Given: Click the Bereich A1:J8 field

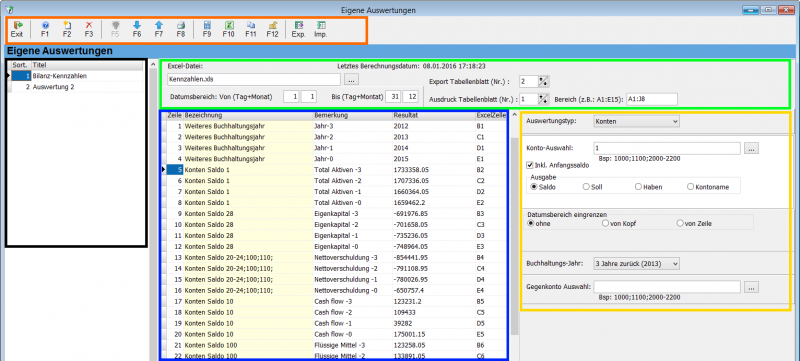Looking at the screenshot, I should coord(652,99).
